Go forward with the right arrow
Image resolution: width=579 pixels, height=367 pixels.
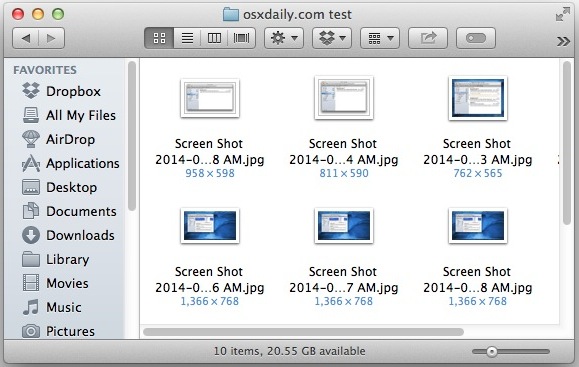52,38
